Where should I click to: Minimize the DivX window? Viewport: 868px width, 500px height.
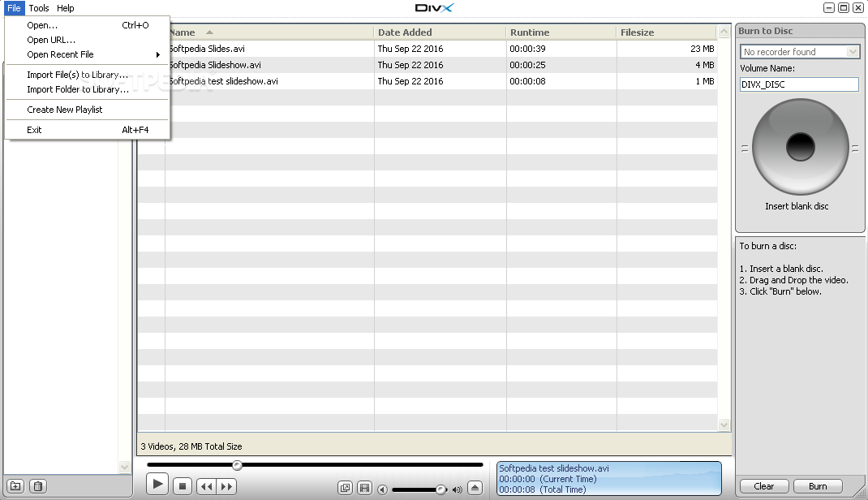(829, 8)
